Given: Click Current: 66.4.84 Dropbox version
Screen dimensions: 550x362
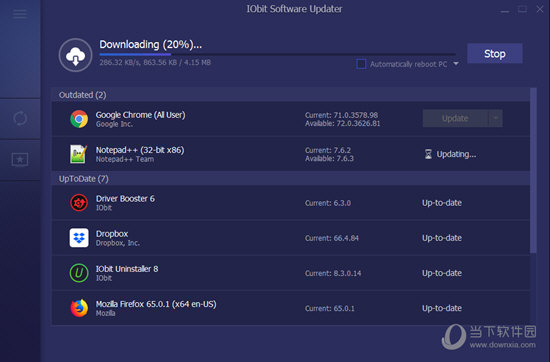Looking at the screenshot, I should pyautogui.click(x=332, y=238).
